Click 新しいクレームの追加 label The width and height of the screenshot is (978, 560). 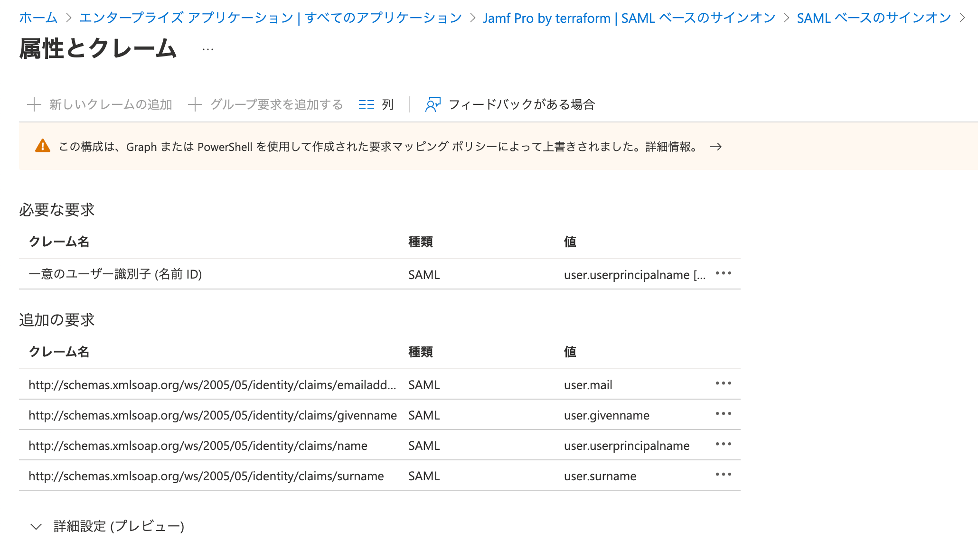tap(111, 104)
